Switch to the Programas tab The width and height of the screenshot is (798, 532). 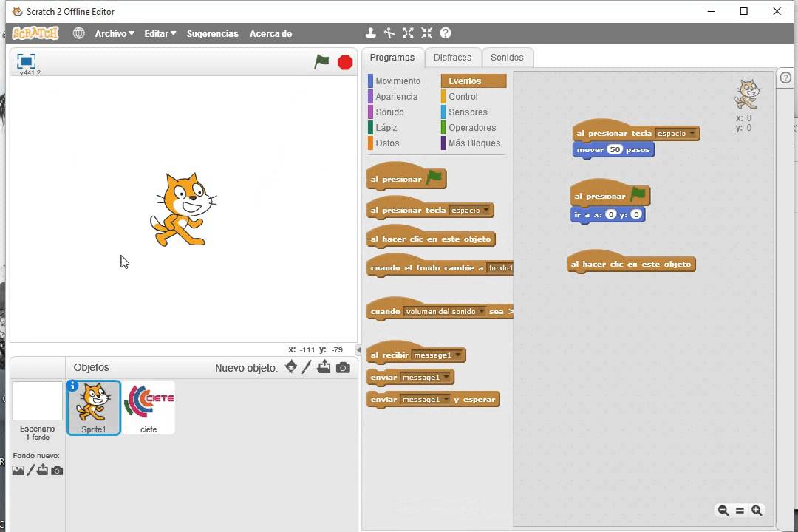(392, 58)
